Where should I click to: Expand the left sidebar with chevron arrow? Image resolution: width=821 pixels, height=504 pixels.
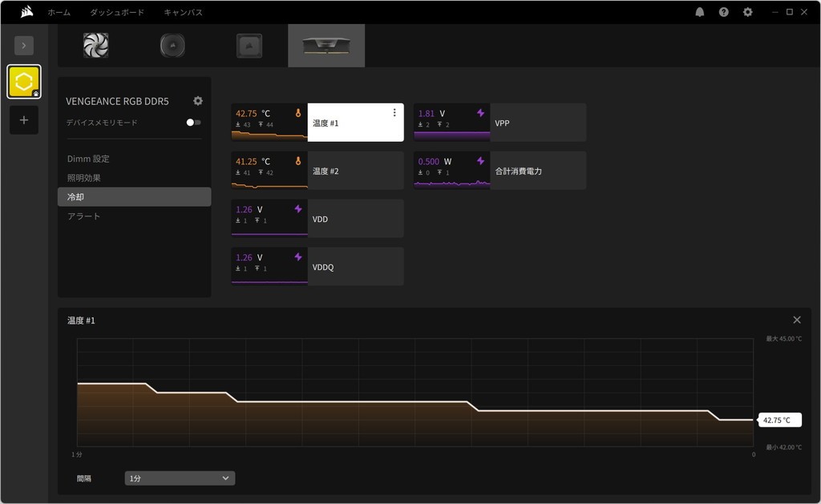24,46
